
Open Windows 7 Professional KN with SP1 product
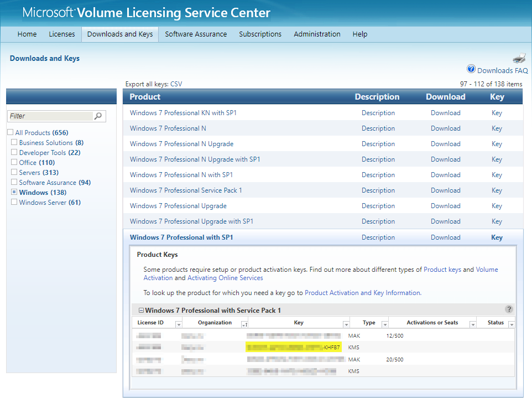(183, 113)
